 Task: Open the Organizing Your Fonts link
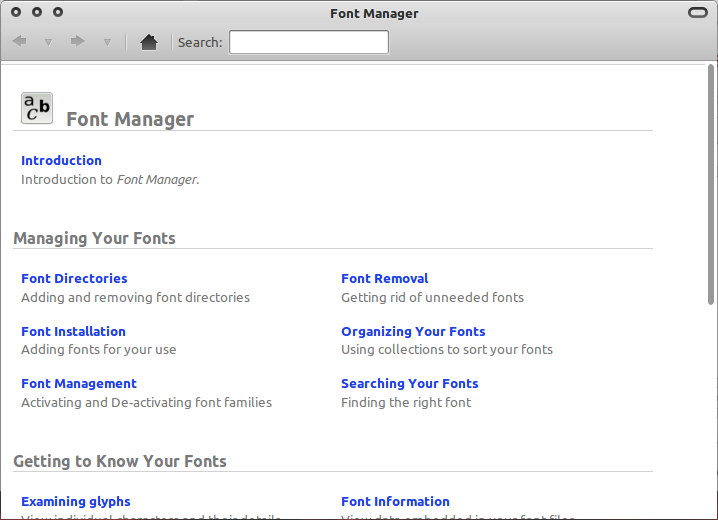point(413,331)
